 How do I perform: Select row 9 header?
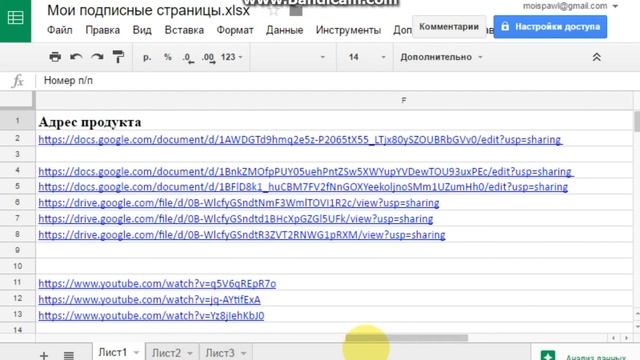18,250
